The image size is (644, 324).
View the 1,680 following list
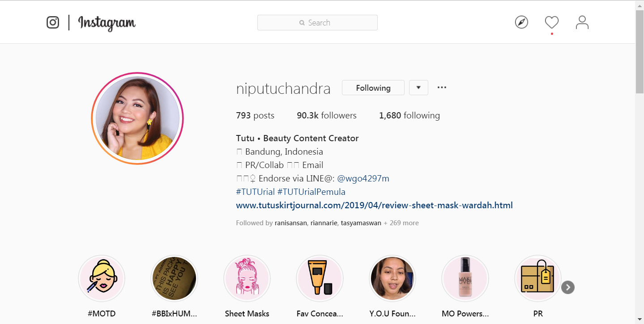click(409, 116)
